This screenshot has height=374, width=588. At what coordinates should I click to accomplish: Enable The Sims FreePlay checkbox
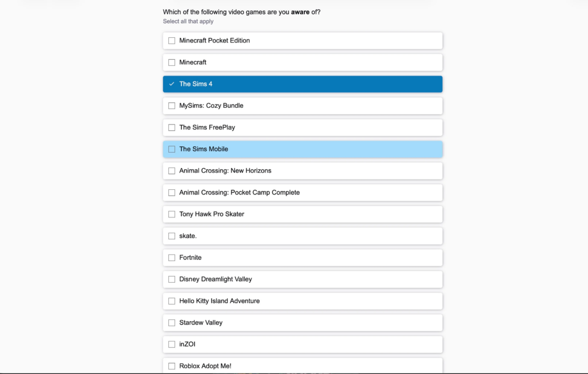click(x=172, y=127)
